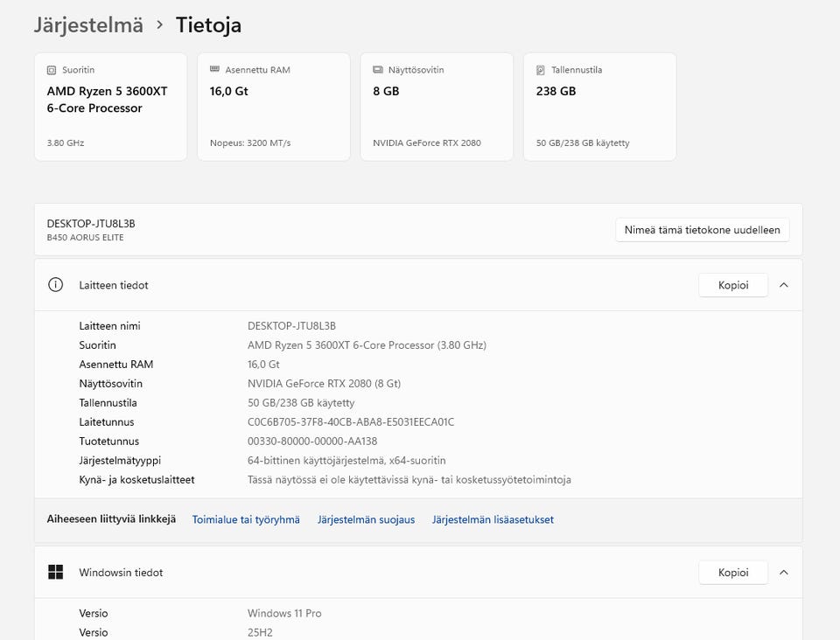Click the processor icon in the Suoritin card
This screenshot has height=640, width=840.
52,70
